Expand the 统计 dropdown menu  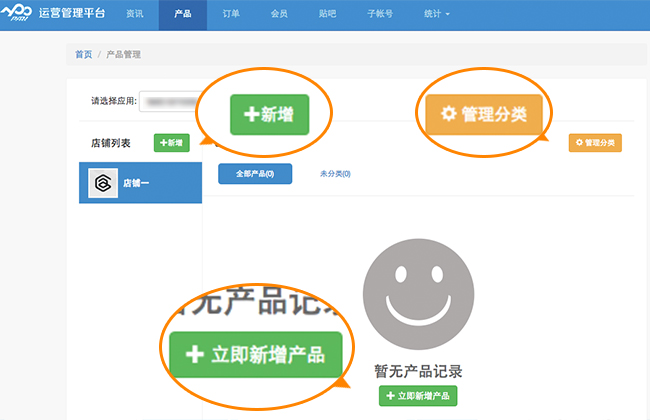tap(435, 15)
